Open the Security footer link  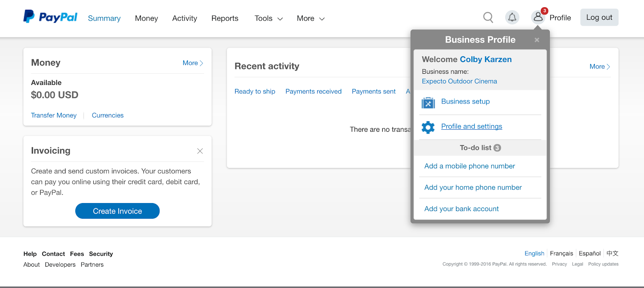pos(101,254)
